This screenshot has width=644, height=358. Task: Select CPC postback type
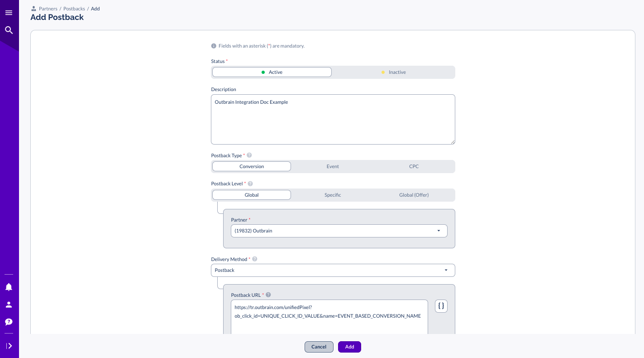click(x=414, y=166)
